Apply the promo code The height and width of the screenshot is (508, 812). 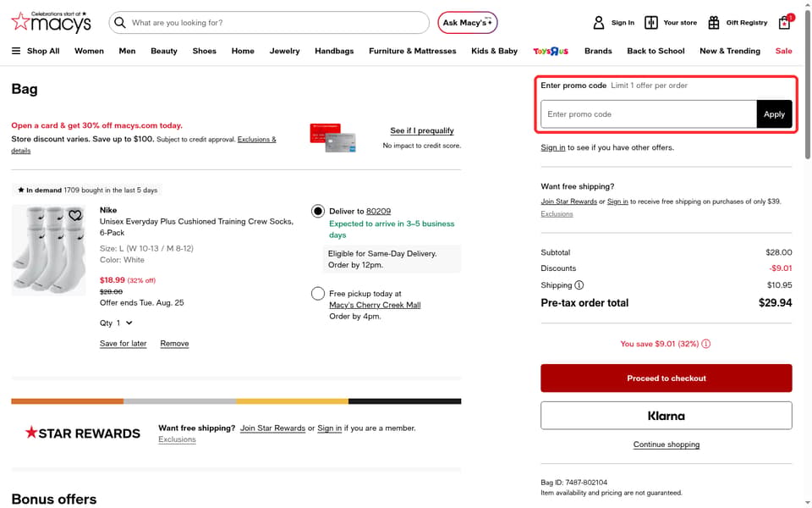point(774,114)
